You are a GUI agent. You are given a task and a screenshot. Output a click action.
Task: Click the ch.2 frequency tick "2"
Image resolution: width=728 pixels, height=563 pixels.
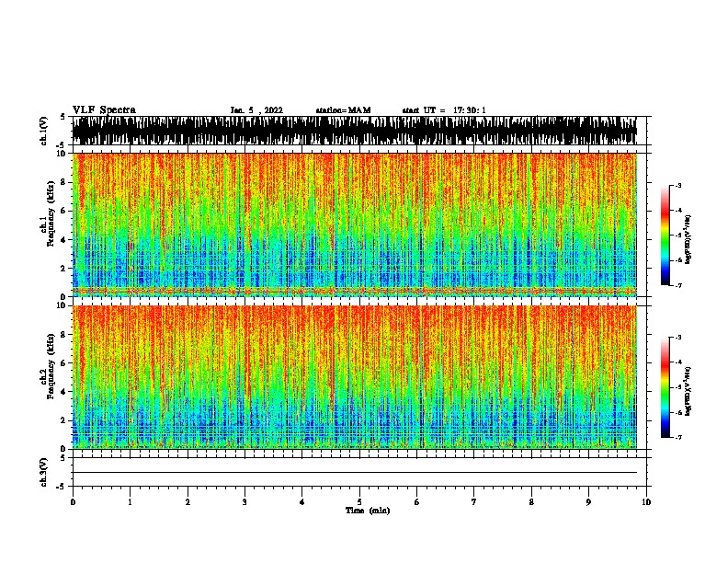(x=63, y=420)
